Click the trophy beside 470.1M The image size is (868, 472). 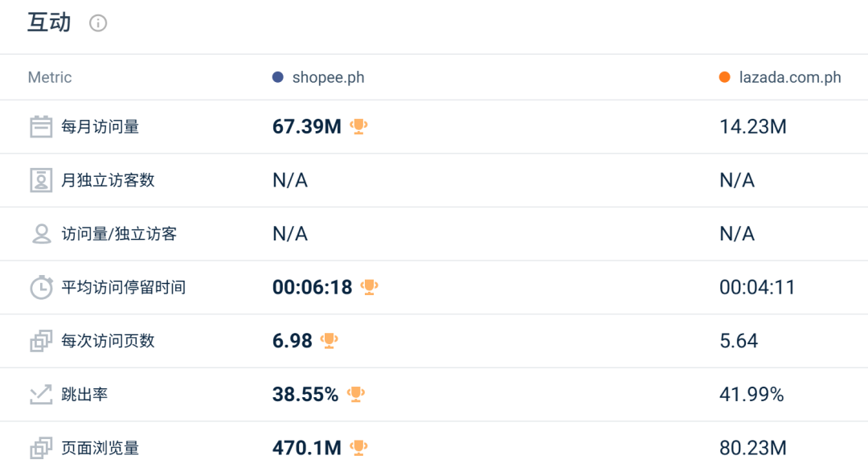tap(358, 447)
